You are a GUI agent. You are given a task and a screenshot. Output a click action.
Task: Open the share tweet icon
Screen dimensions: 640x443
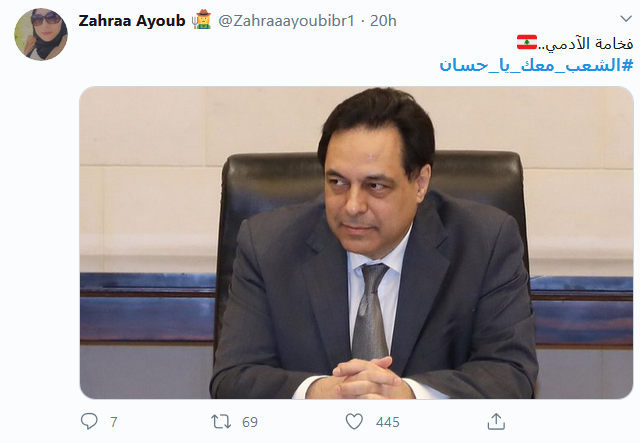[x=496, y=421]
